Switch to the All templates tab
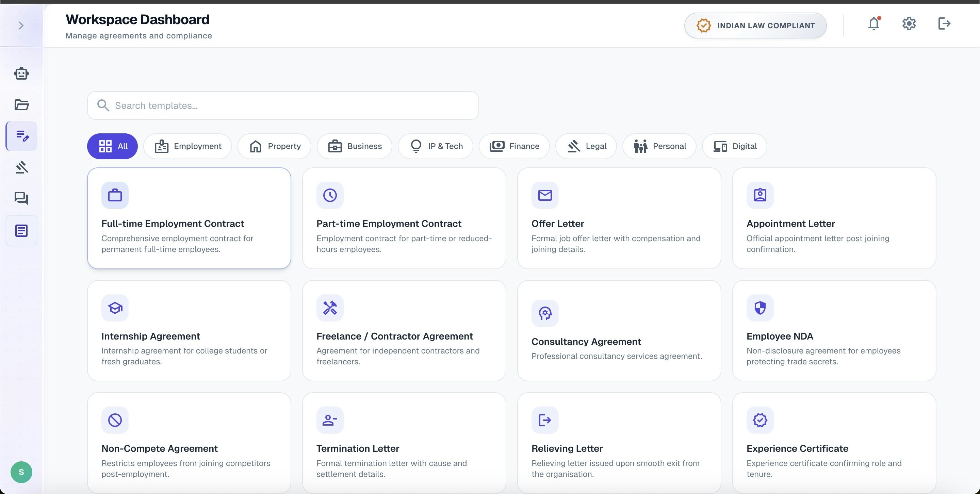The width and height of the screenshot is (980, 494). tap(112, 146)
